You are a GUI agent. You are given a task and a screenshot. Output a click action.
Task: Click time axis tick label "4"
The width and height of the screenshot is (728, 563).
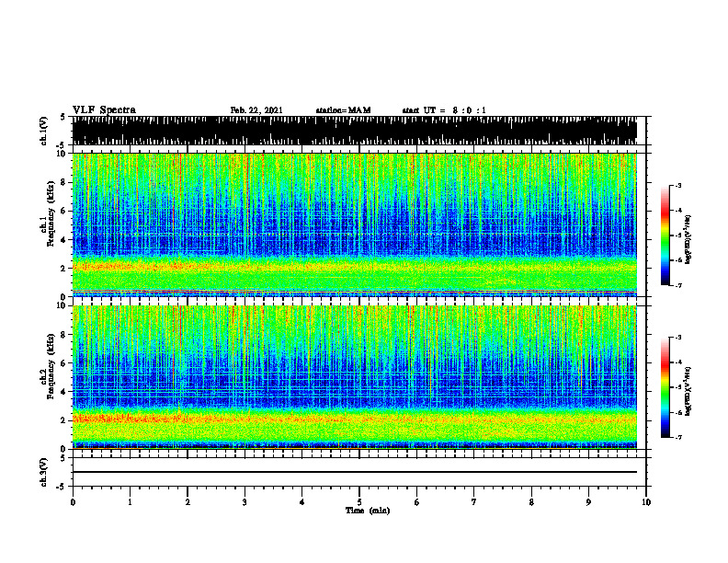pyautogui.click(x=302, y=502)
